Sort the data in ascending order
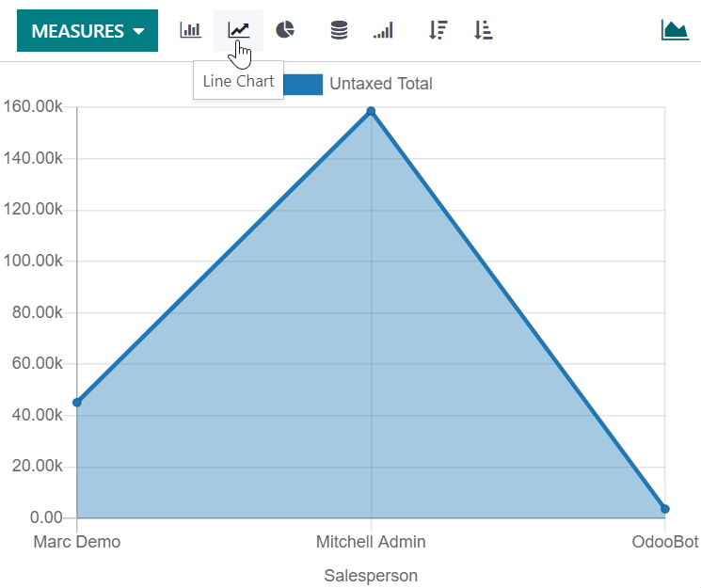This screenshot has width=701, height=588. 484,30
